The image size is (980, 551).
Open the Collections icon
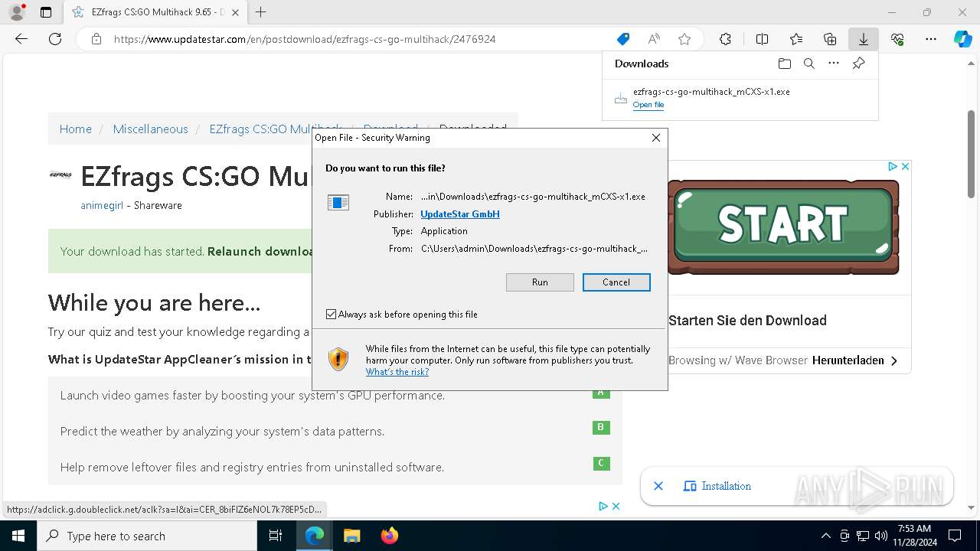coord(830,39)
